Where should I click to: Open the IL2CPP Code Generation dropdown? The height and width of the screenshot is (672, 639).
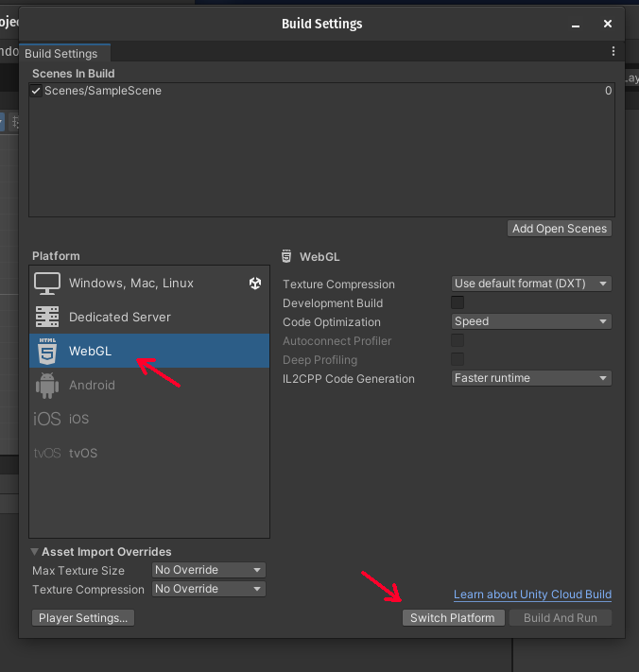pyautogui.click(x=531, y=378)
